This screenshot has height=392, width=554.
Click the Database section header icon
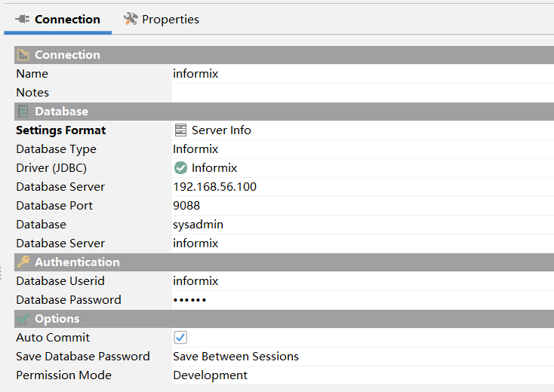[23, 111]
